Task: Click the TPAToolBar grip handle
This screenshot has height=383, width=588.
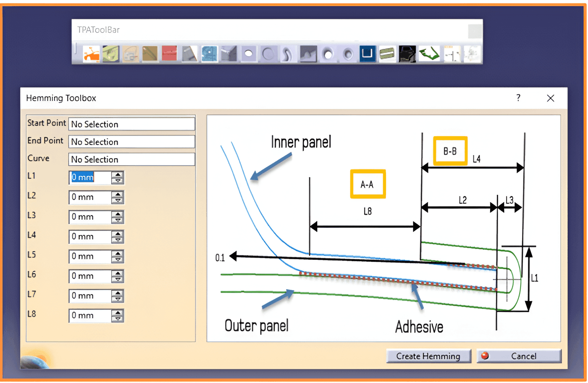Action: (x=76, y=49)
